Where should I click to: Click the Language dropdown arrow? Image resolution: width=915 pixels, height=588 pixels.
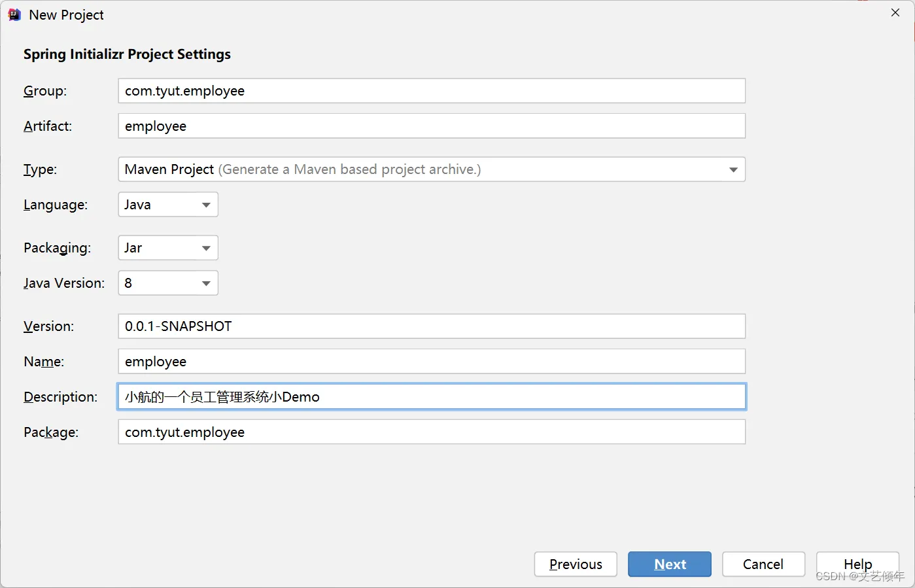pos(206,205)
